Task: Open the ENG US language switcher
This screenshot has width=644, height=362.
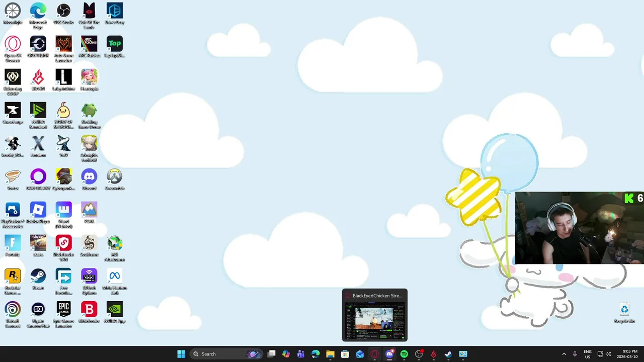Action: click(x=587, y=354)
